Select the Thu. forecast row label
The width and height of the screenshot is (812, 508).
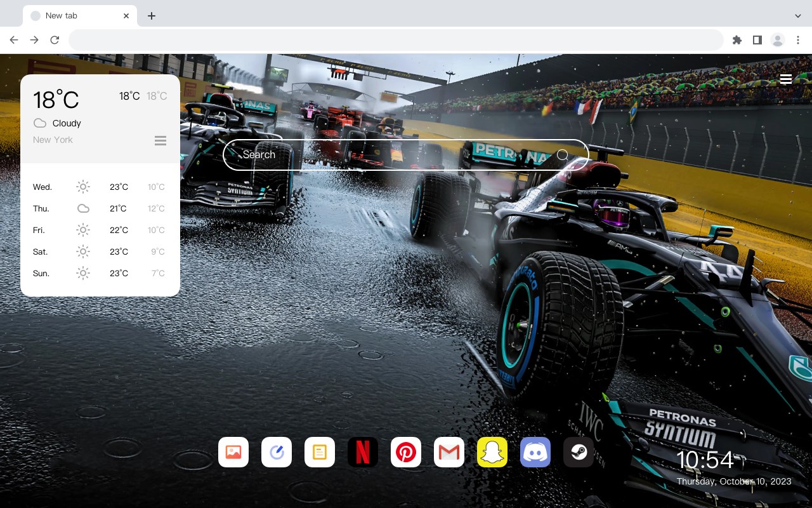click(x=41, y=208)
